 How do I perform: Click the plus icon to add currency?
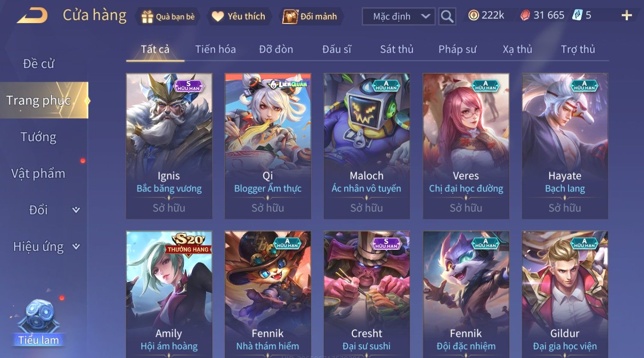(626, 16)
